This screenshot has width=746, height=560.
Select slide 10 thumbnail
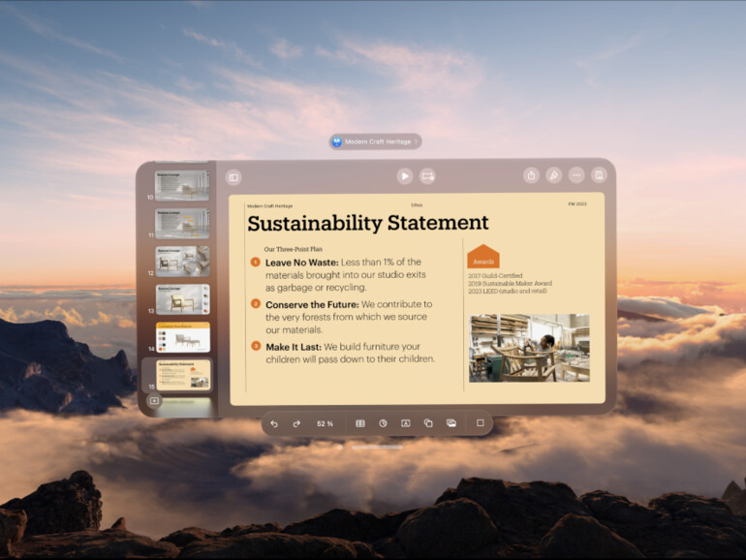tap(182, 186)
